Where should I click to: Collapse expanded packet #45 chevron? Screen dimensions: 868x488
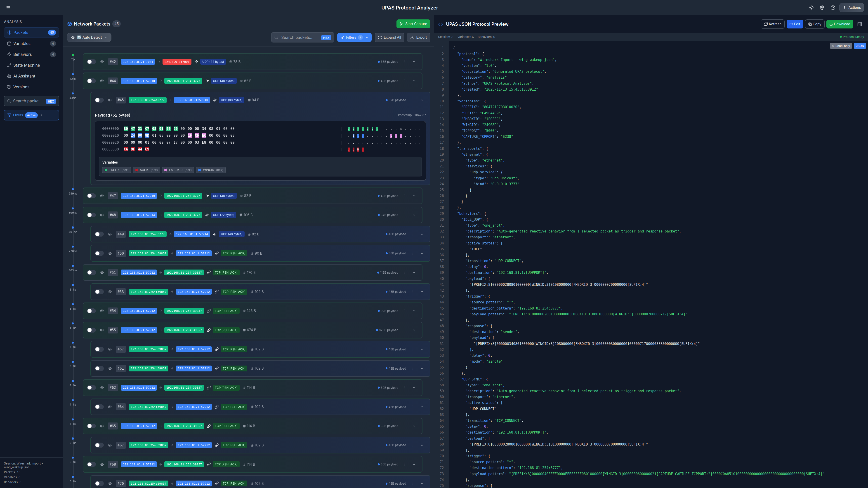tap(422, 100)
